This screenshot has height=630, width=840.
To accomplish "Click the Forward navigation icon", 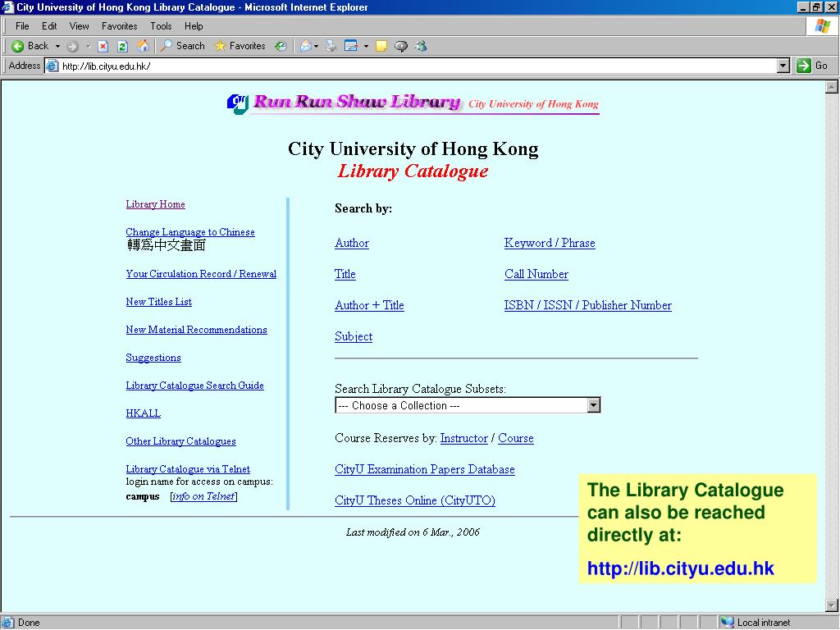I will point(72,46).
